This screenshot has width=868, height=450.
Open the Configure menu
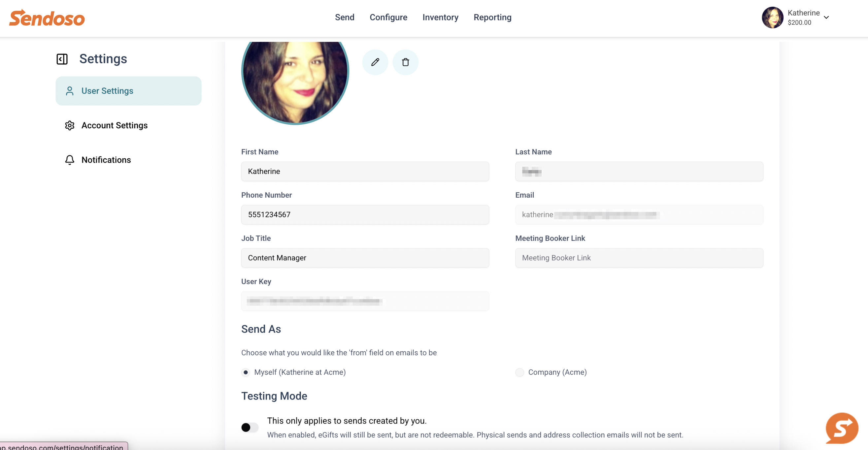pos(388,17)
